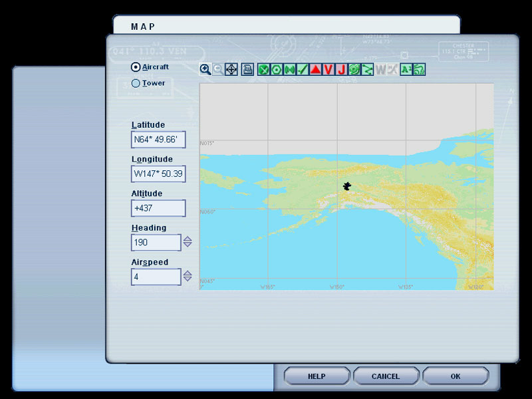The width and height of the screenshot is (532, 399).
Task: Click the print map icon
Action: pyautogui.click(x=247, y=69)
